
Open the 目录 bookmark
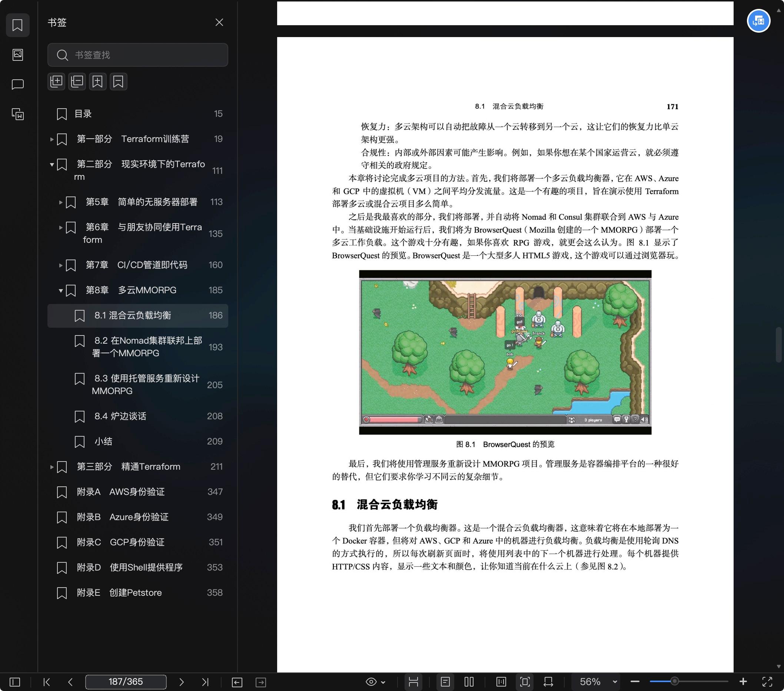pyautogui.click(x=138, y=114)
